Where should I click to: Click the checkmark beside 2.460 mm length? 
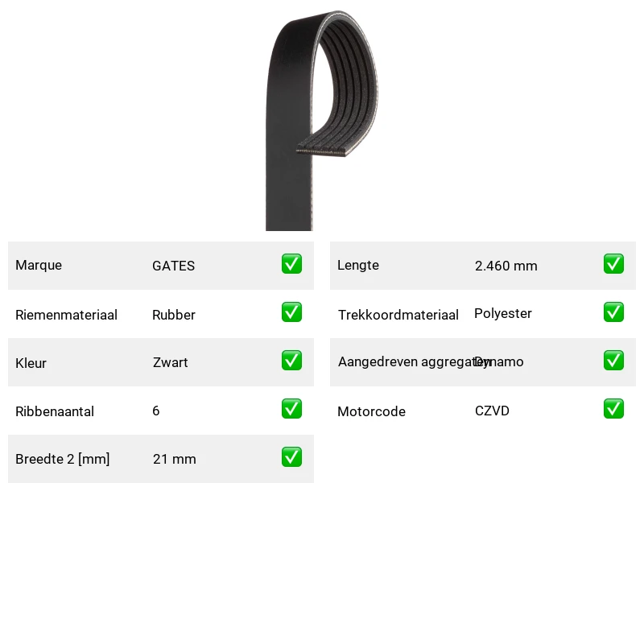[x=613, y=264]
